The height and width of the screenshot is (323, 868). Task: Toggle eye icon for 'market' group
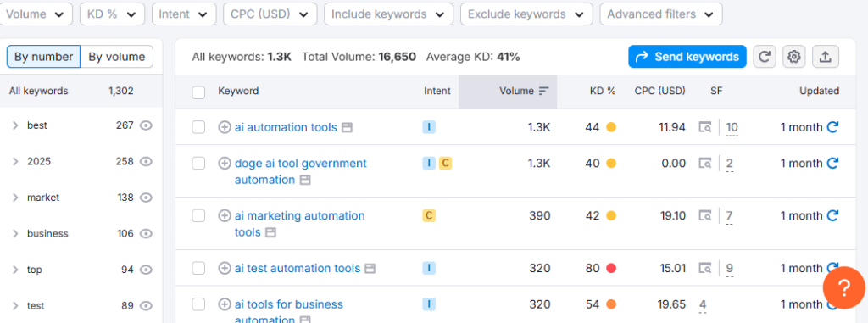pyautogui.click(x=146, y=198)
